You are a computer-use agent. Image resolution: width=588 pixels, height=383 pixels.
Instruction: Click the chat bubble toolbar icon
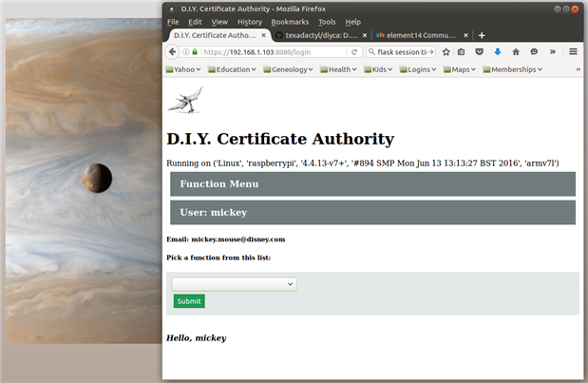534,51
